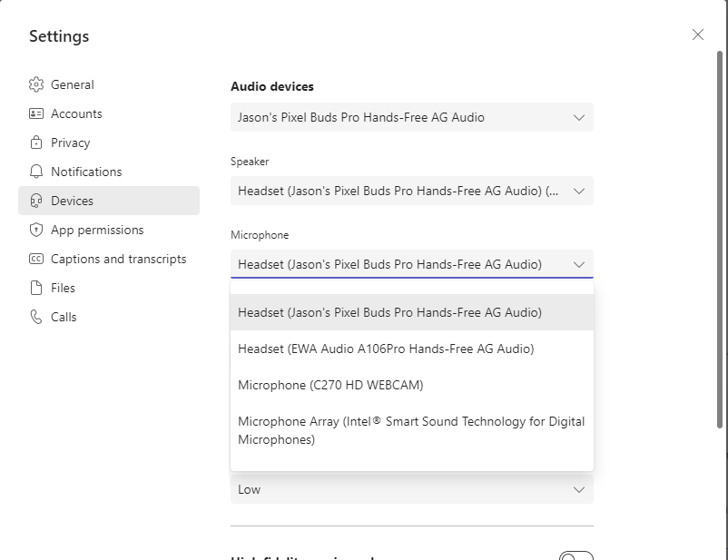Click the Accounts card icon

36,113
